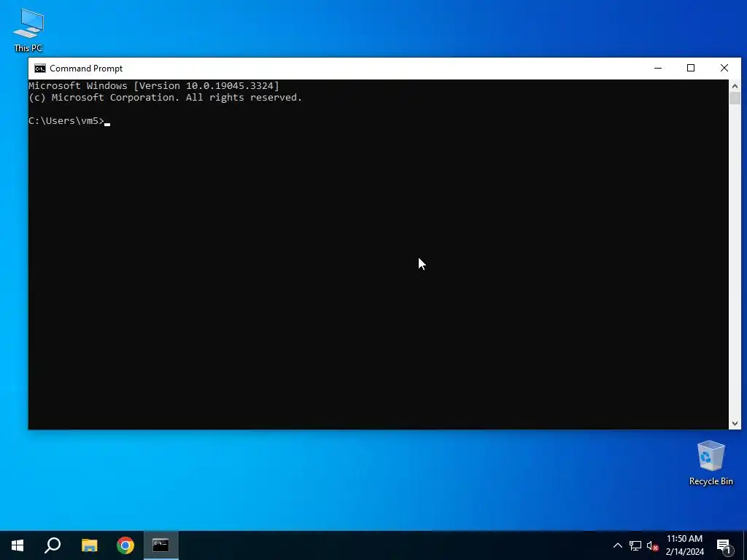Click the C:\Users\vm5> prompt line

click(x=66, y=121)
